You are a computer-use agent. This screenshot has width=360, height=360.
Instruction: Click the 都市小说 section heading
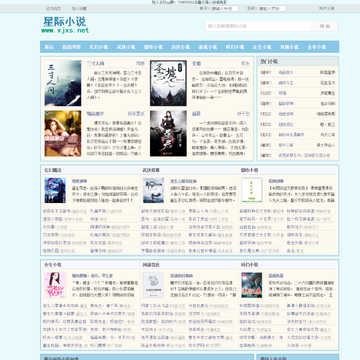(x=249, y=170)
